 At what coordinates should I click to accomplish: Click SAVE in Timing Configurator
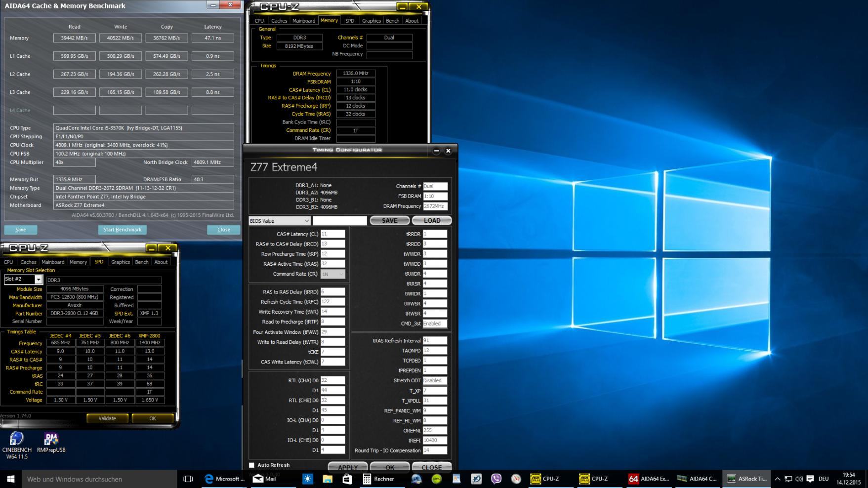(x=389, y=221)
